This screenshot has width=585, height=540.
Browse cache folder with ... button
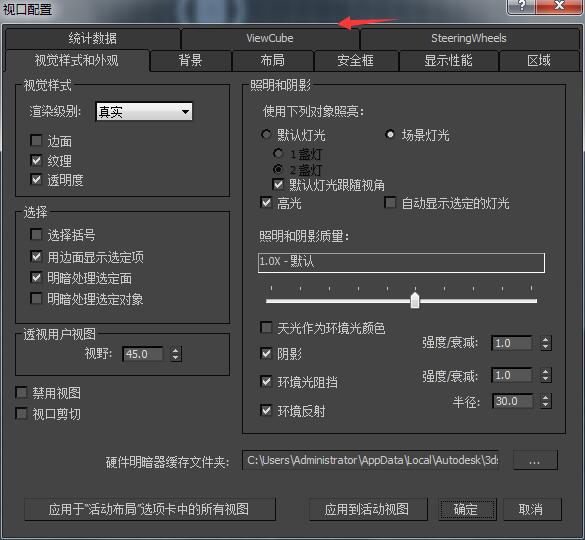click(535, 460)
